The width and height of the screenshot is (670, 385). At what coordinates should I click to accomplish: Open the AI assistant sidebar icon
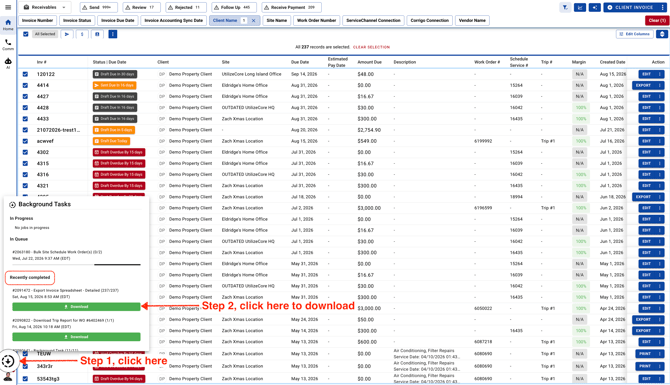[x=8, y=63]
